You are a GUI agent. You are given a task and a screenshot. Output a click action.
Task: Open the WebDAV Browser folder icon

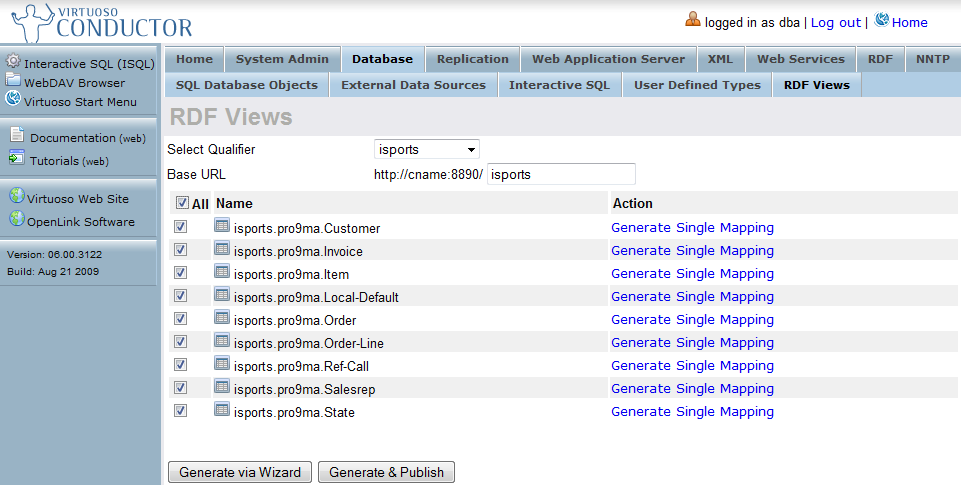[13, 81]
